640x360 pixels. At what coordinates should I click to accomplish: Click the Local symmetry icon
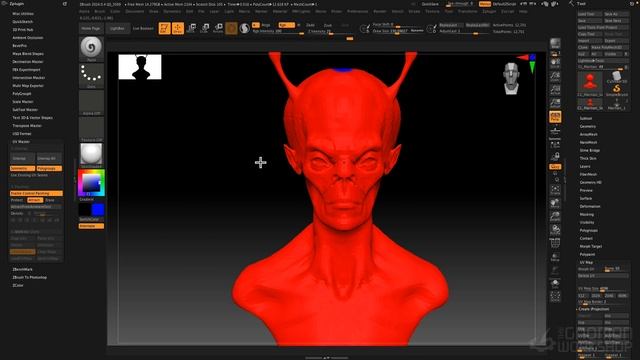click(555, 144)
